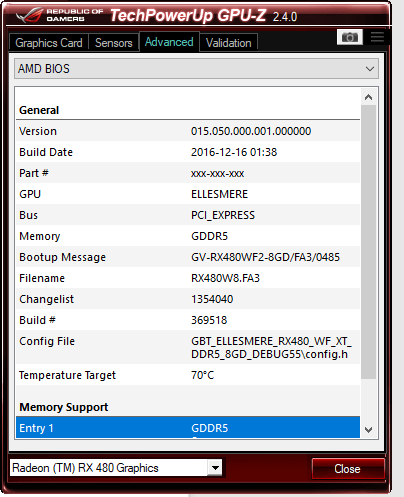Click the value 2016-12-16 01:38
The width and height of the screenshot is (404, 497).
click(x=234, y=152)
